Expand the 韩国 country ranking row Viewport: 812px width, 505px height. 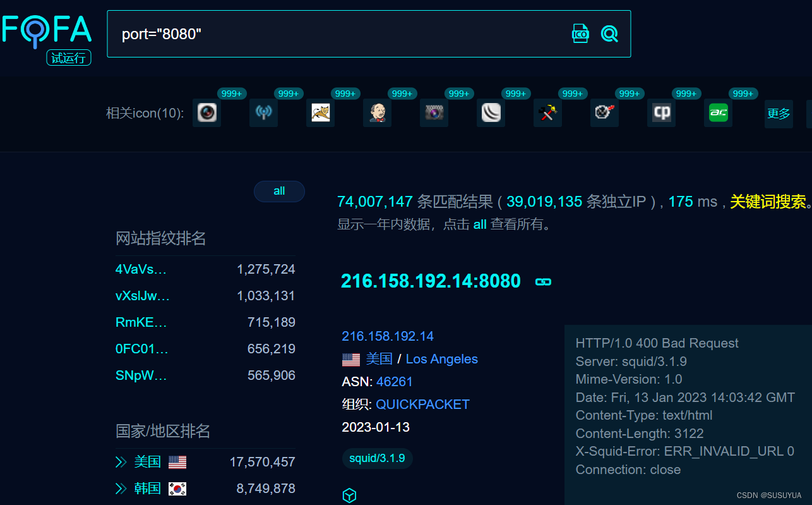[121, 489]
